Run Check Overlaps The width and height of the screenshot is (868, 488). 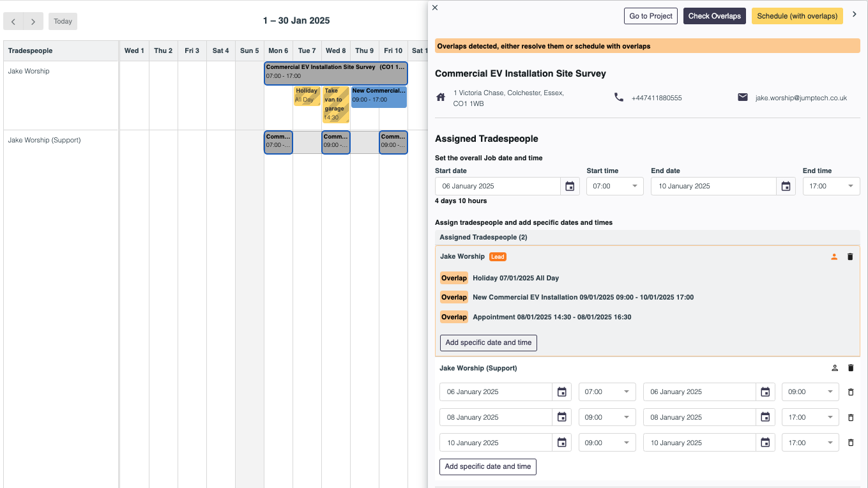click(x=714, y=16)
